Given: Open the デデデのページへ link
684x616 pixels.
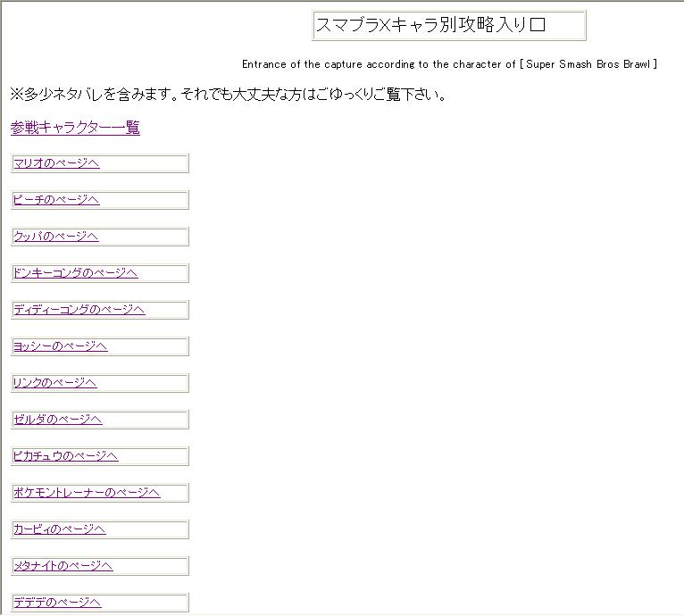Looking at the screenshot, I should tap(57, 603).
